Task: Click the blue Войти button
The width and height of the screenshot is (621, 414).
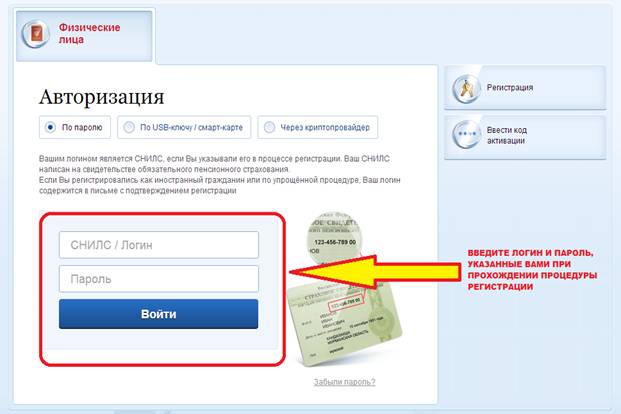Action: 158,314
